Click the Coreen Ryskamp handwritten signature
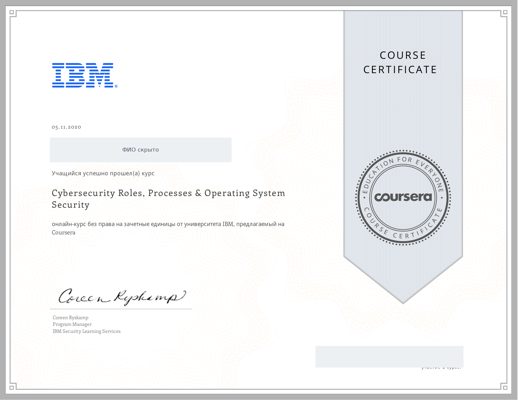The width and height of the screenshot is (518, 400). (122, 296)
